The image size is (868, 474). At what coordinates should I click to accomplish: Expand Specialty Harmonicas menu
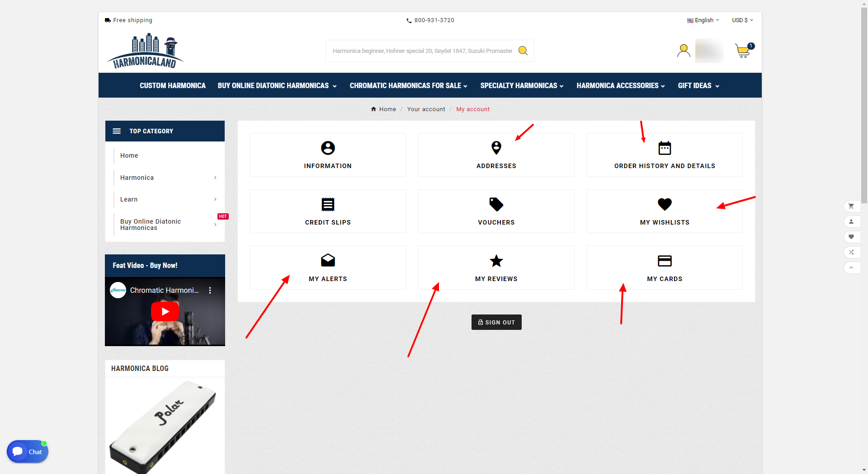click(x=522, y=85)
